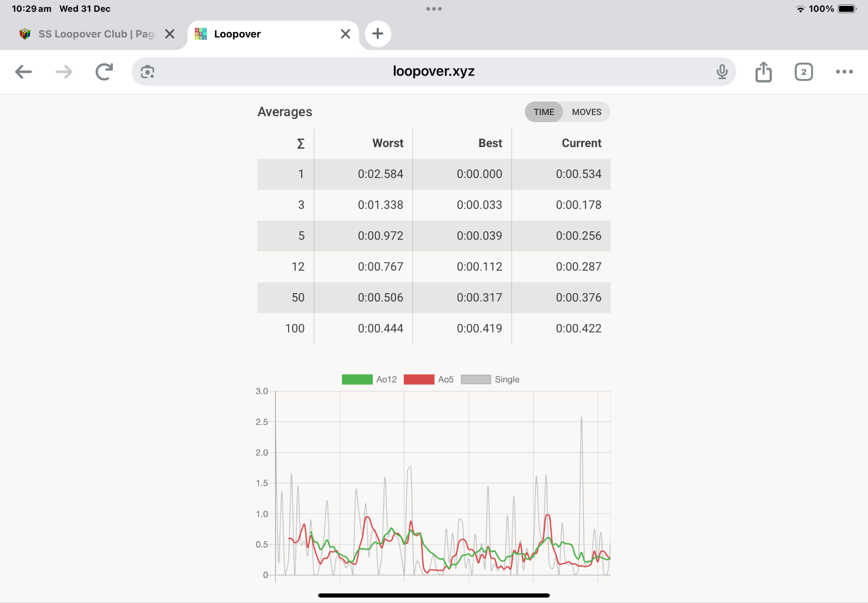Add a new tab with plus button

378,34
